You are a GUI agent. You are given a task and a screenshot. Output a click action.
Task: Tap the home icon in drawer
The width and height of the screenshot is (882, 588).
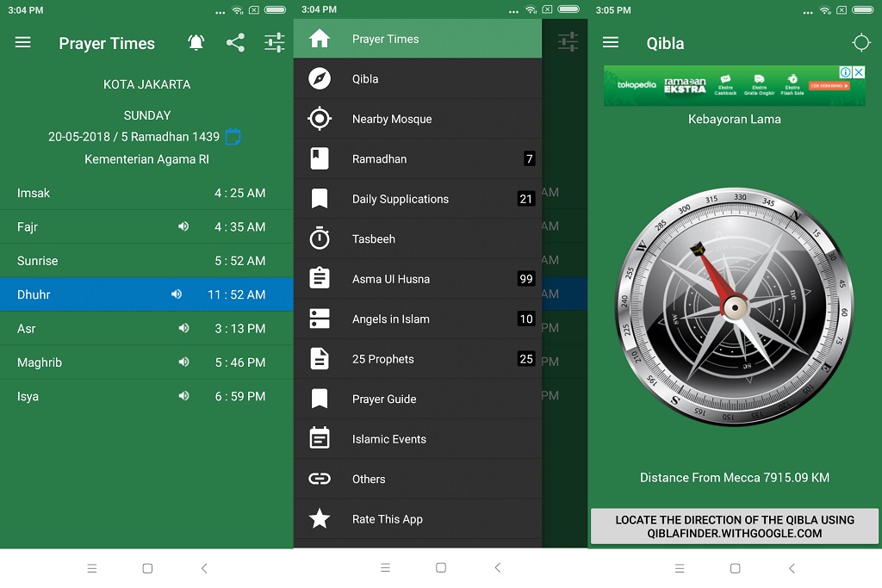click(x=320, y=39)
